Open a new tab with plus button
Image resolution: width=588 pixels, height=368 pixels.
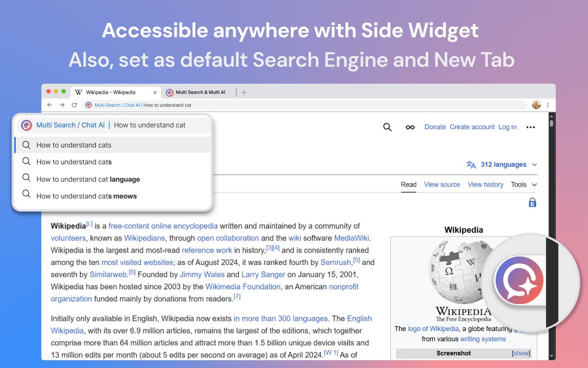tap(244, 92)
